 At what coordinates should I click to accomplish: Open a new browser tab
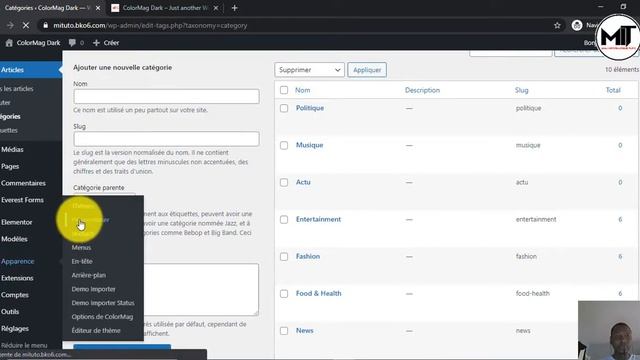[x=234, y=8]
